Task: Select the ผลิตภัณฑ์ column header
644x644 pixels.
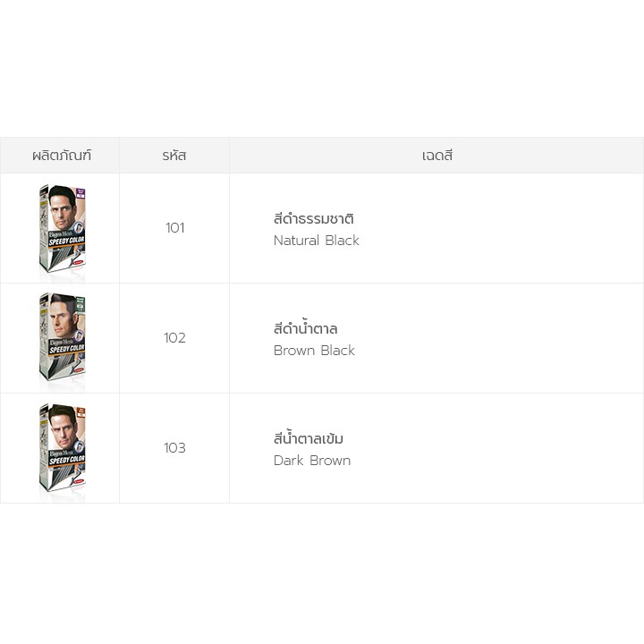Action: (x=62, y=156)
